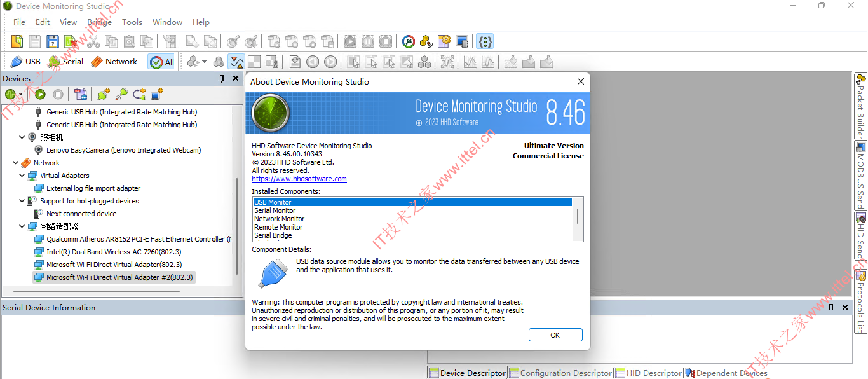Close the Devices panel
This screenshot has width=868, height=379.
point(236,79)
